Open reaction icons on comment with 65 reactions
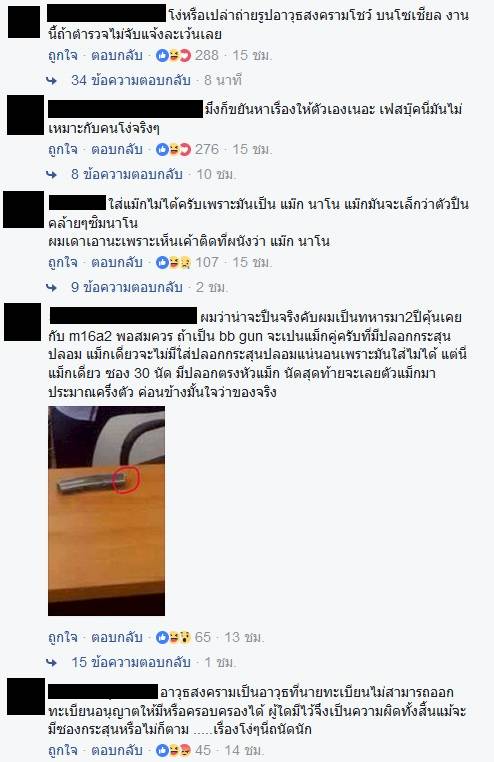The height and width of the screenshot is (762, 494). pos(173,637)
